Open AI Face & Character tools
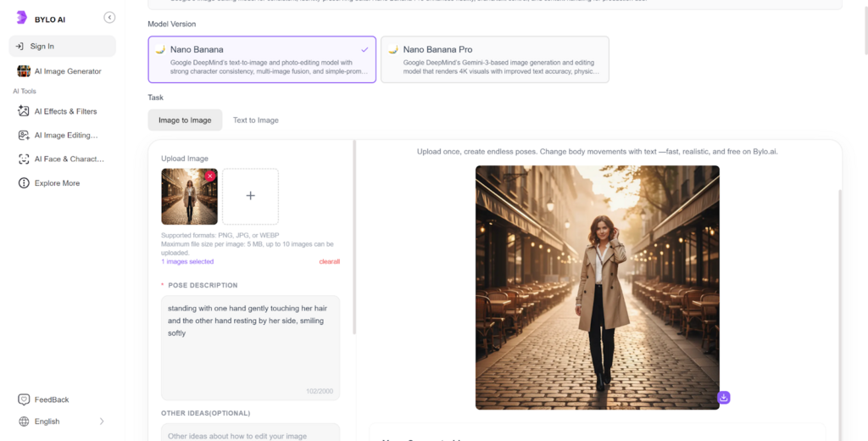The height and width of the screenshot is (441, 868). coord(69,159)
